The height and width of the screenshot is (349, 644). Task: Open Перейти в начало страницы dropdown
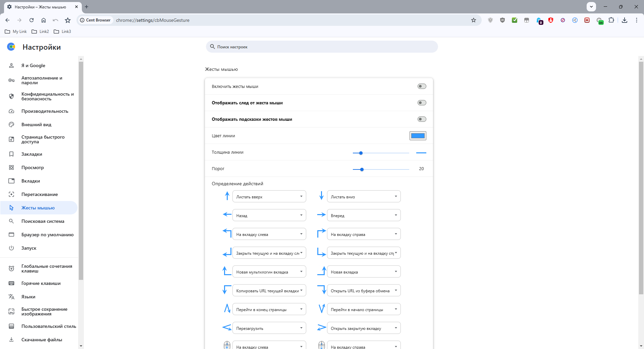point(364,309)
